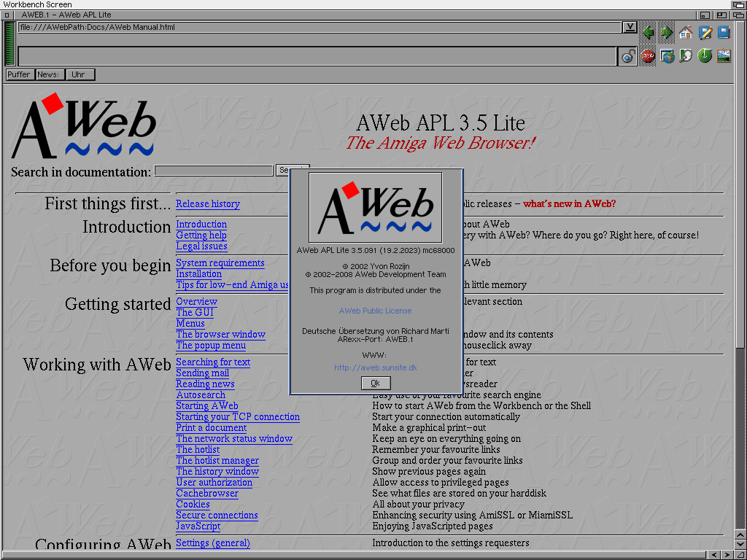This screenshot has width=747, height=560.
Task: Click the scroll left arrow gadget
Action: pos(715,555)
